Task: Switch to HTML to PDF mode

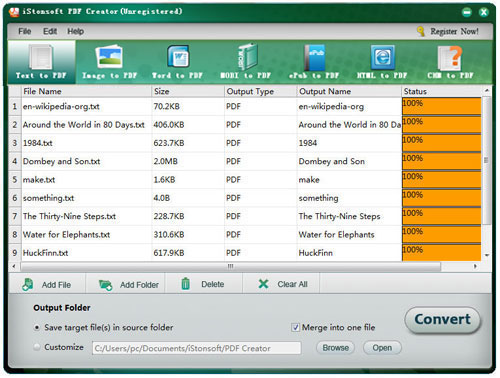Action: click(383, 57)
